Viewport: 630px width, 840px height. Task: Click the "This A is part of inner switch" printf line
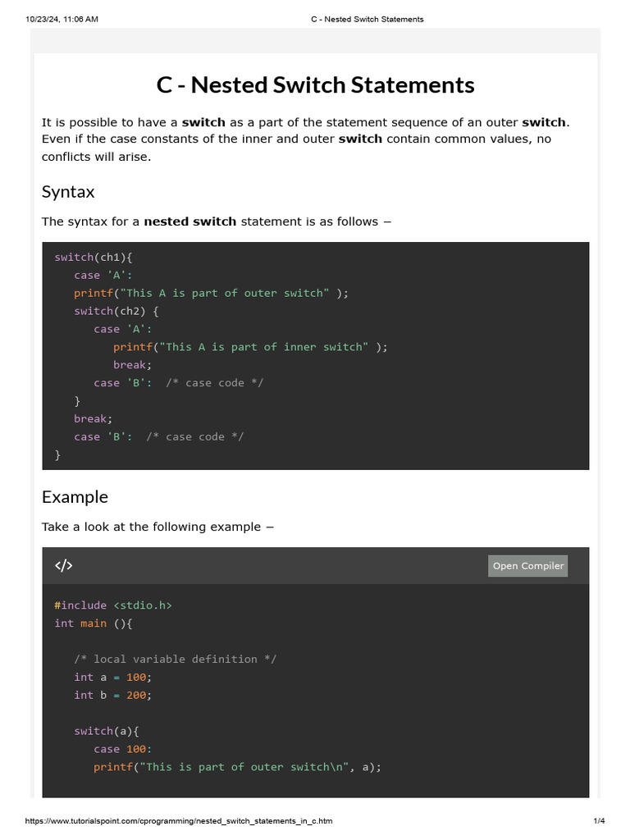250,347
